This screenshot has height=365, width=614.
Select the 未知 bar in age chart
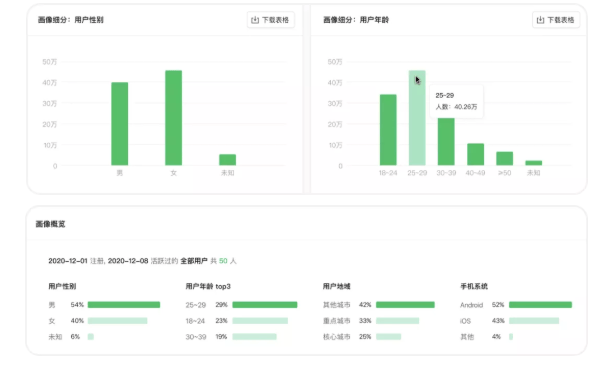533,163
